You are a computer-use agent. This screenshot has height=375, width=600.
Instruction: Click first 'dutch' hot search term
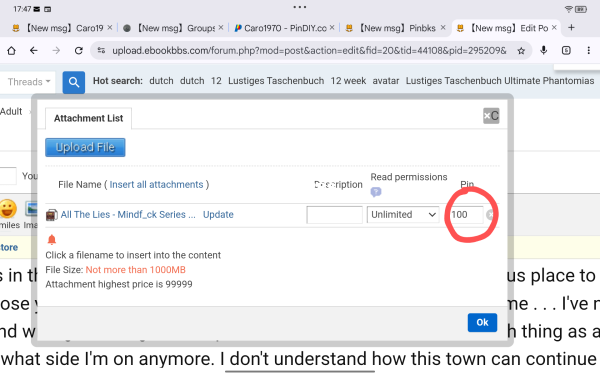point(161,81)
